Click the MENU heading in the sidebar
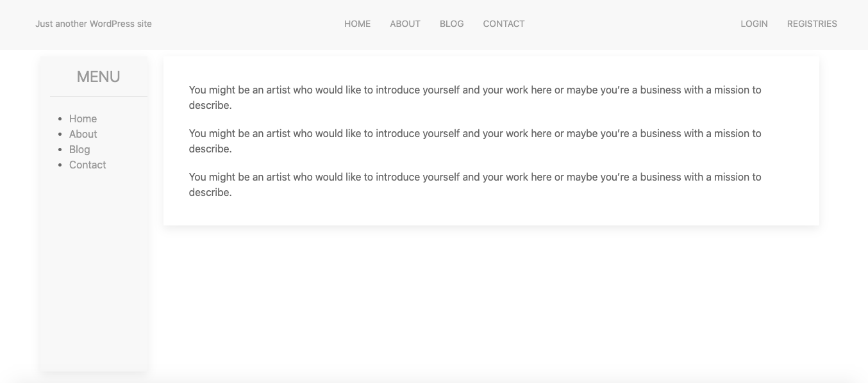 point(99,77)
